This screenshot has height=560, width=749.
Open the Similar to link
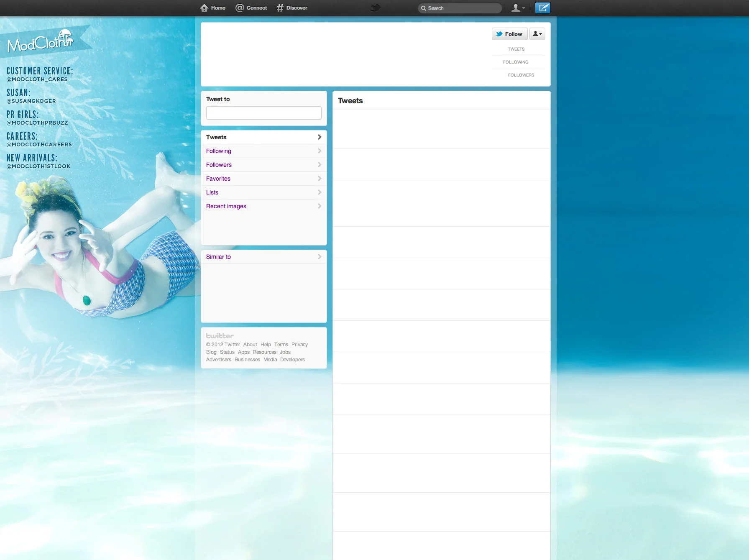tap(218, 257)
